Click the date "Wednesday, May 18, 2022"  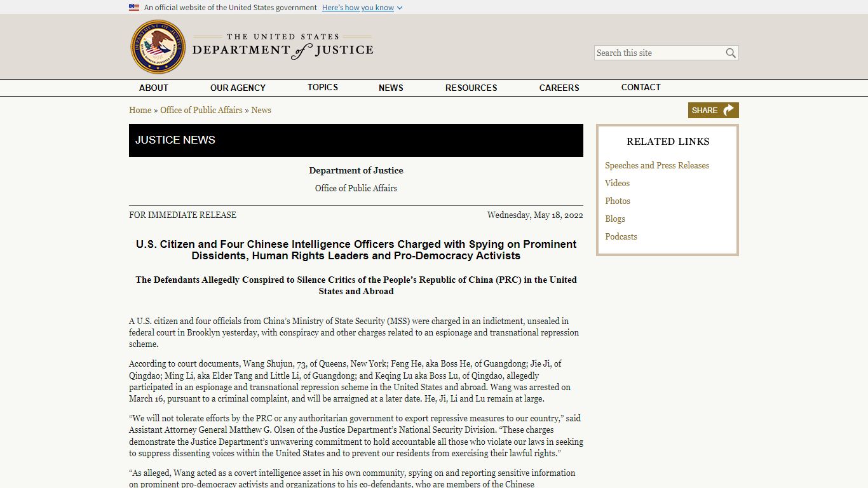click(x=535, y=215)
